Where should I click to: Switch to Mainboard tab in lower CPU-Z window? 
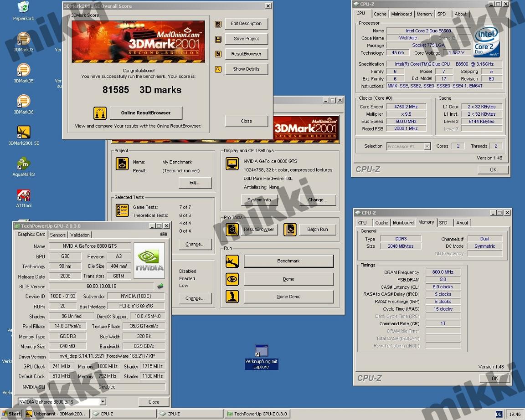pos(403,223)
